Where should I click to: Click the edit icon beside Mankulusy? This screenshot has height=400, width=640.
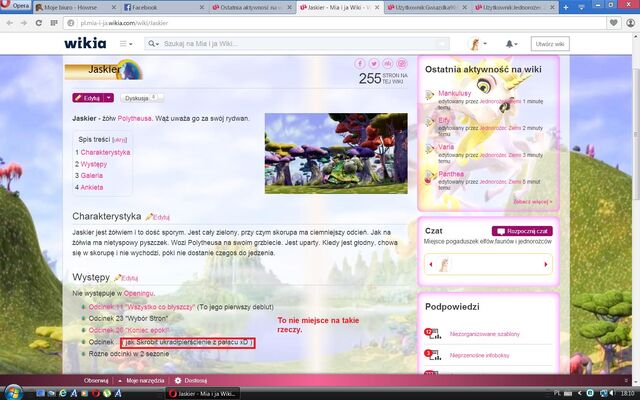[x=429, y=95]
